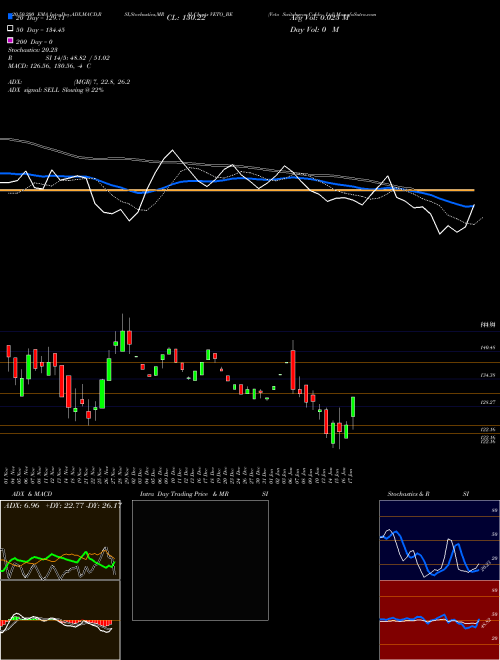Click the white 50 Day EMA legend swatch
The width and height of the screenshot is (500, 660).
pyautogui.click(x=11, y=29)
